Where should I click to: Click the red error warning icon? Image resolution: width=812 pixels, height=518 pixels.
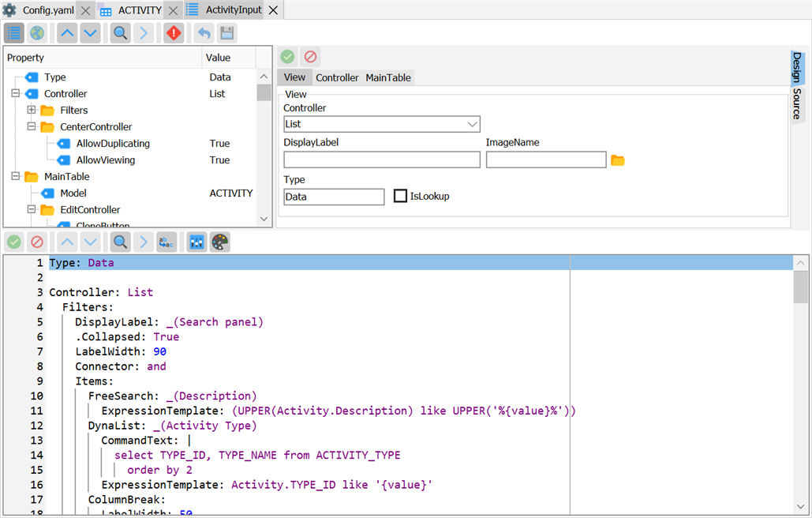[x=174, y=33]
